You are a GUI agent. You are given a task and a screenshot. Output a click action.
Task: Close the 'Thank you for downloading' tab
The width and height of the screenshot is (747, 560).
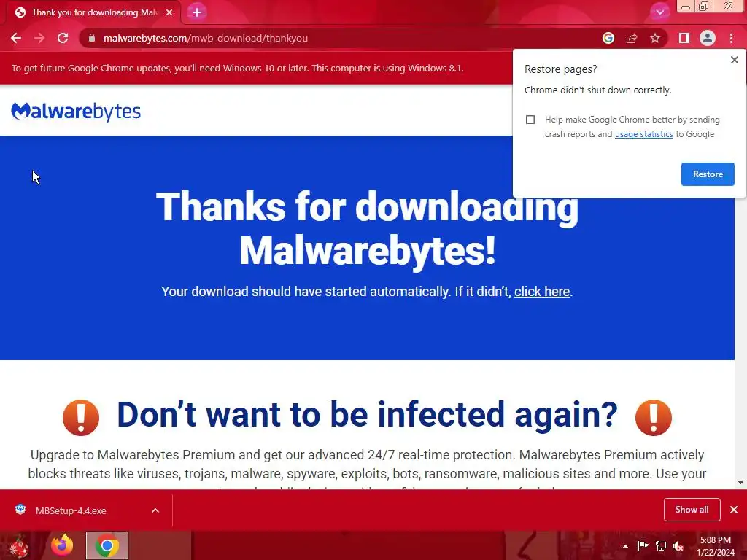tap(169, 12)
